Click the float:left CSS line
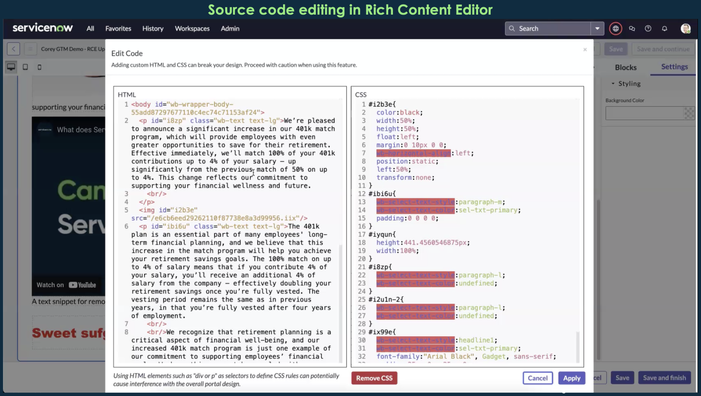The width and height of the screenshot is (701, 396). tap(397, 137)
